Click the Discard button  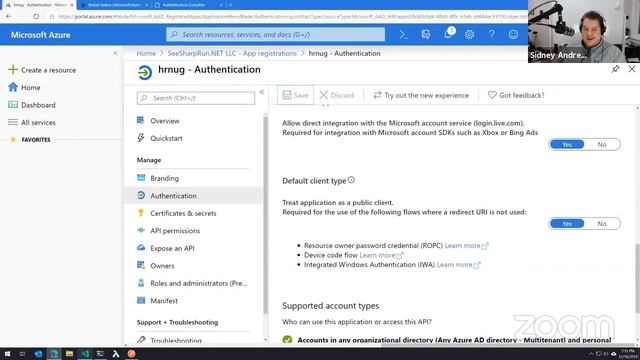[337, 95]
